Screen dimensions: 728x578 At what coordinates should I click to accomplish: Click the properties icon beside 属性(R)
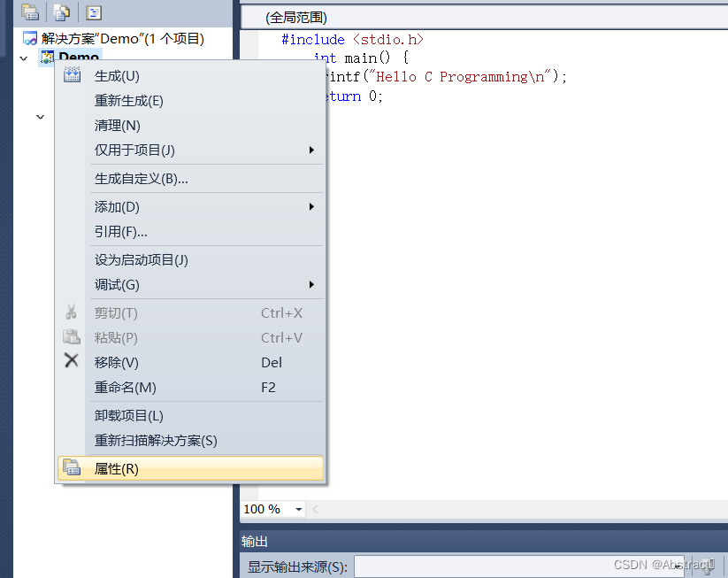[x=72, y=468]
